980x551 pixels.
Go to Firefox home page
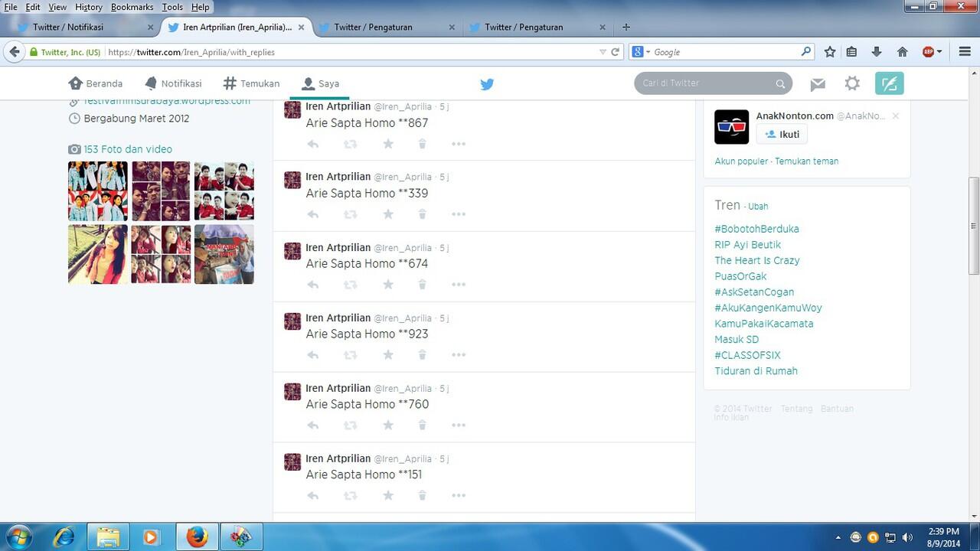(x=902, y=52)
